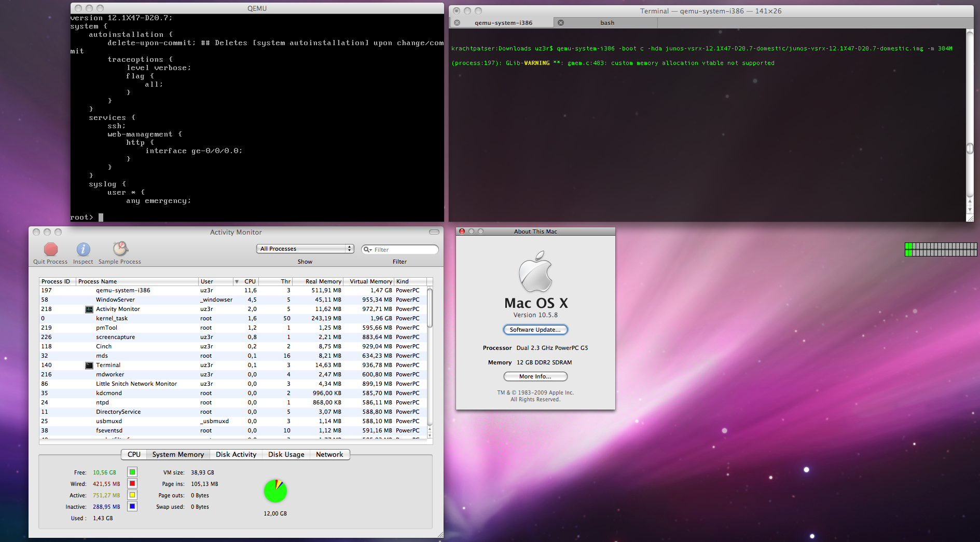Click the User column sort arrow
980x542 pixels.
(237, 282)
